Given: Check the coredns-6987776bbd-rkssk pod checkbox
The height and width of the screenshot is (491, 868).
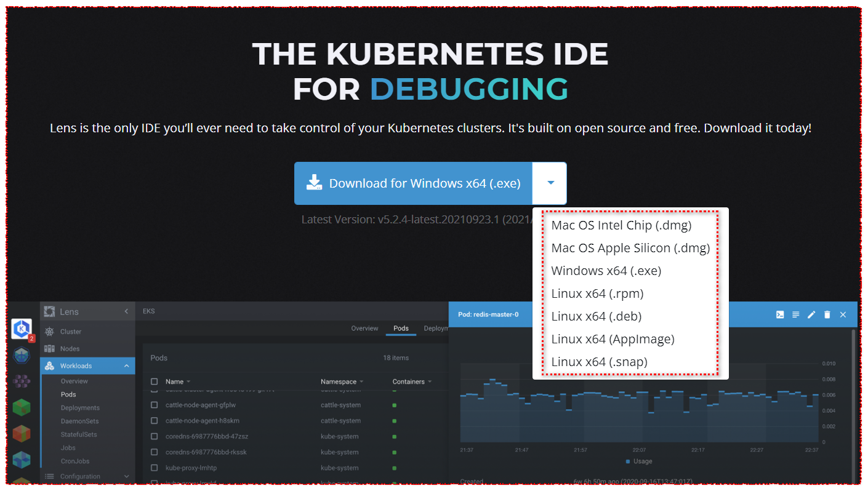Looking at the screenshot, I should [x=155, y=452].
